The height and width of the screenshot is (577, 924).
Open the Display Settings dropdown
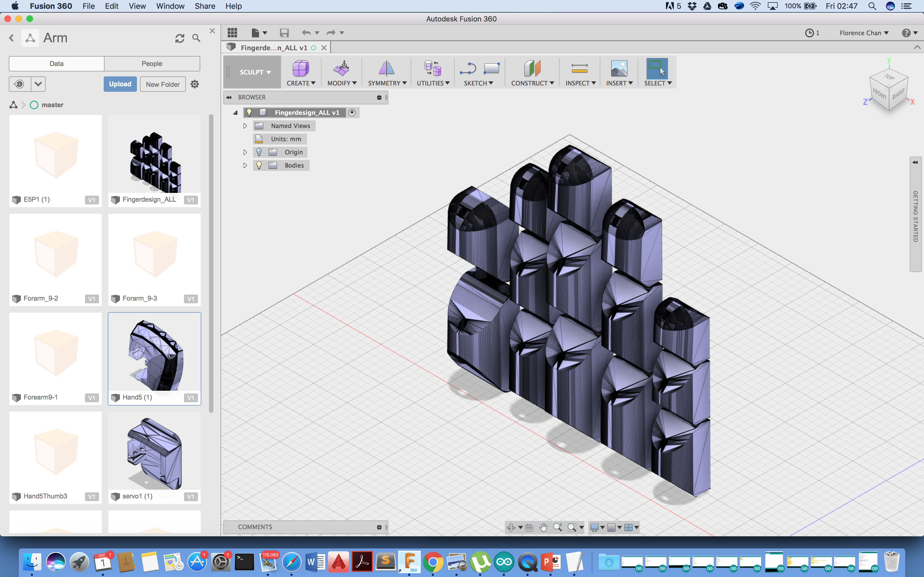pyautogui.click(x=596, y=527)
